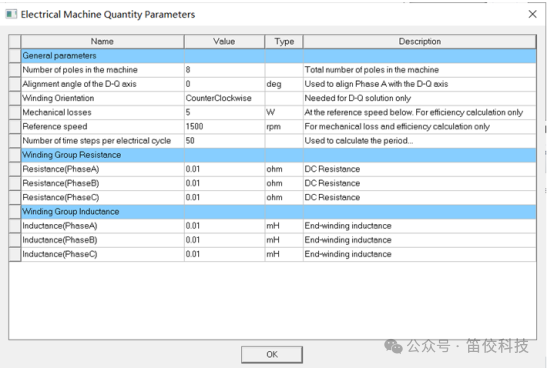Select Inductance(PhaseB) value 0.01
547x368 pixels.
224,240
